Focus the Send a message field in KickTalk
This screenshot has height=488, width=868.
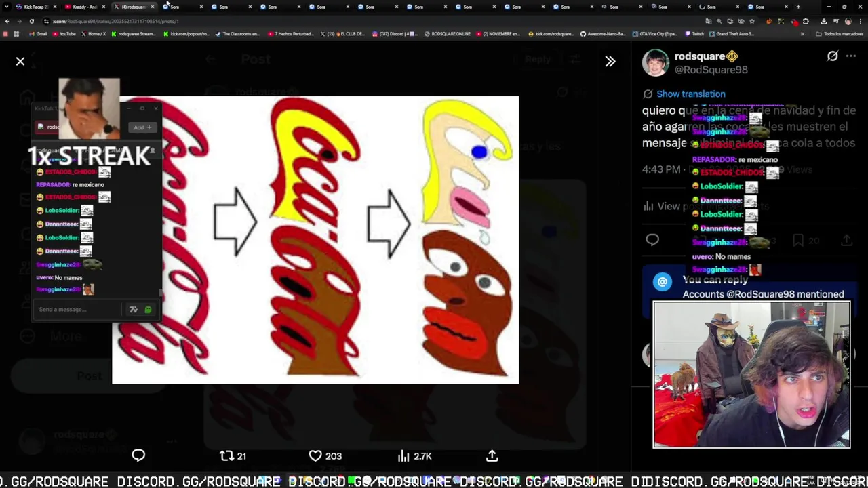pos(79,310)
